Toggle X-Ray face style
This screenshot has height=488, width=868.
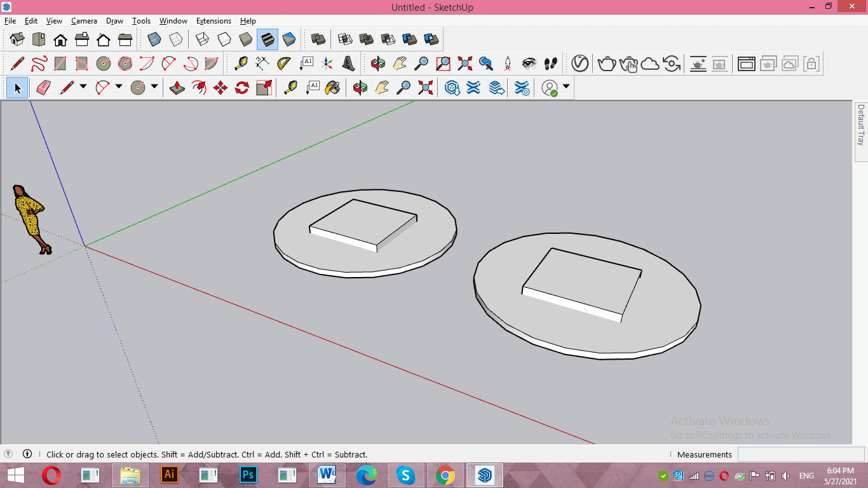tap(154, 39)
